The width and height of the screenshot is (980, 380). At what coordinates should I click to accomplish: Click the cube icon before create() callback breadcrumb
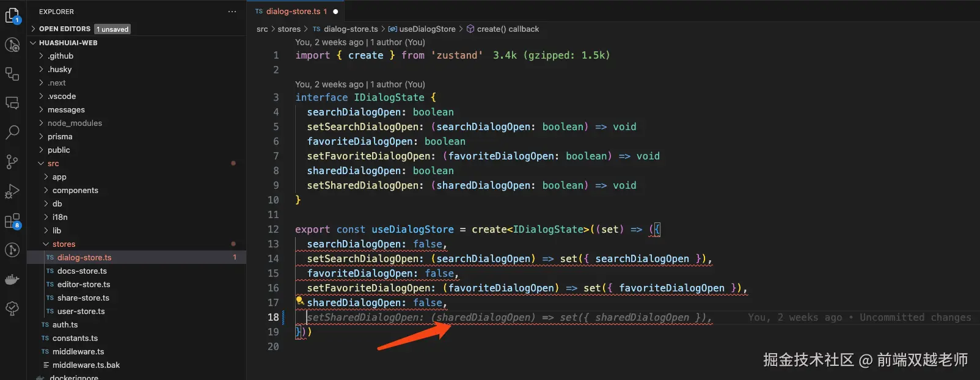(470, 29)
